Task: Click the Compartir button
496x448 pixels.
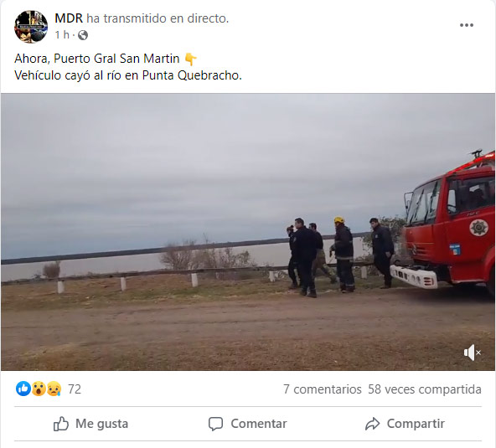Action: tap(405, 424)
